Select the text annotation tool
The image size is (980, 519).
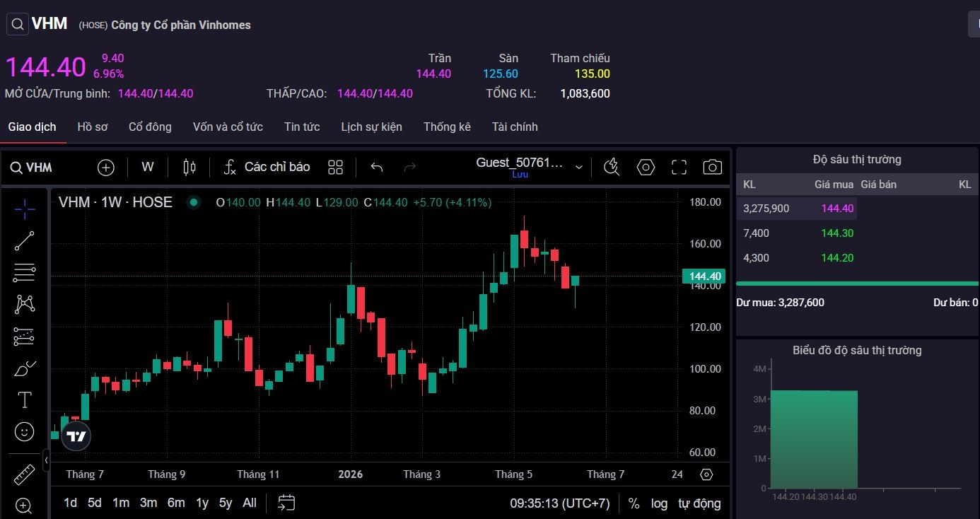[24, 400]
